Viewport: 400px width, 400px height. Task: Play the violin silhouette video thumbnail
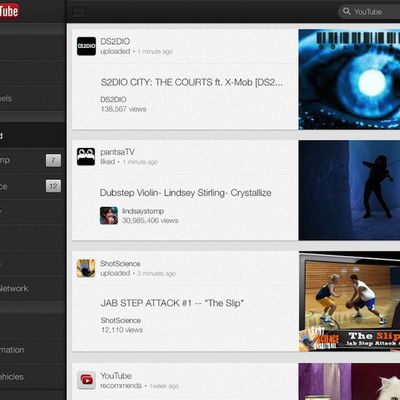point(349,190)
